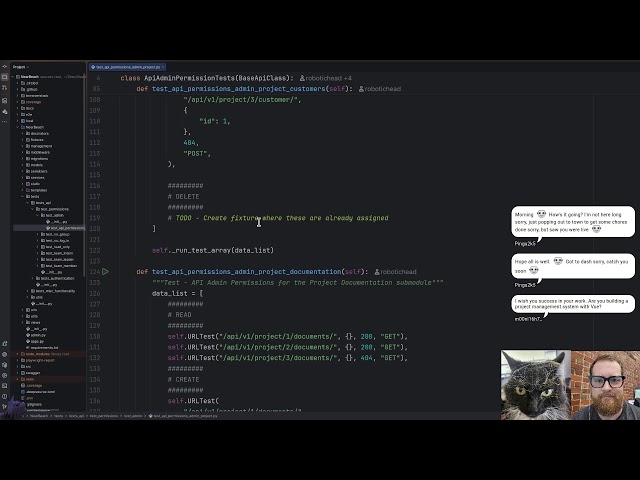Click the chat bubble saying 'Hope all is well'
This screenshot has height=480, width=640.
573,266
